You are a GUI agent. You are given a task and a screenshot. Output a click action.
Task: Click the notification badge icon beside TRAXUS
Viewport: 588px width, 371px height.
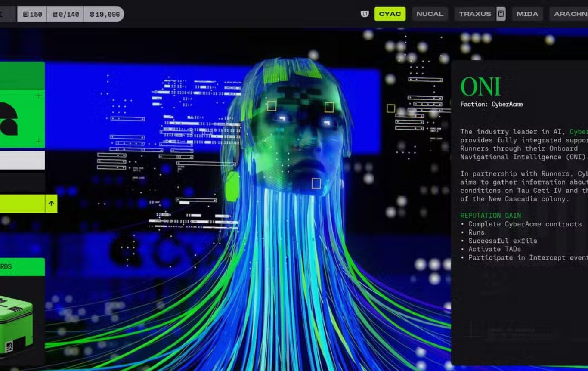coord(501,14)
